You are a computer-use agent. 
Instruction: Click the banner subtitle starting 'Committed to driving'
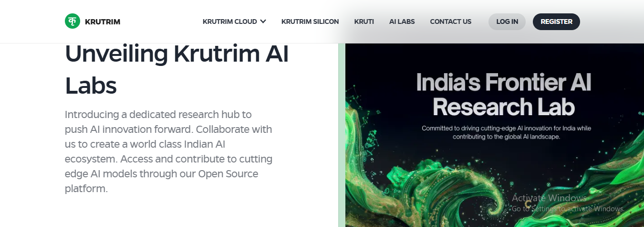point(506,132)
